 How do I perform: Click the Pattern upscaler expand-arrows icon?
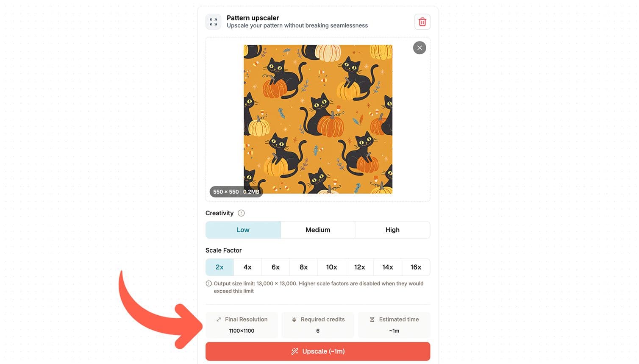click(x=213, y=21)
